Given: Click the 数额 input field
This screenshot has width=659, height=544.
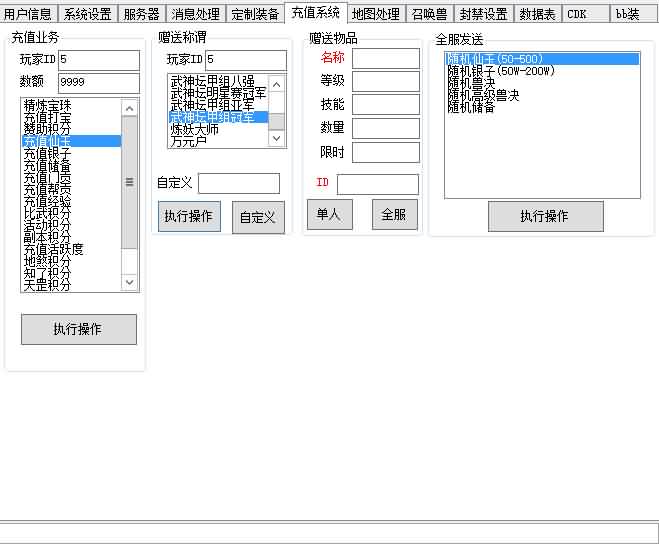Looking at the screenshot, I should coord(98,82).
